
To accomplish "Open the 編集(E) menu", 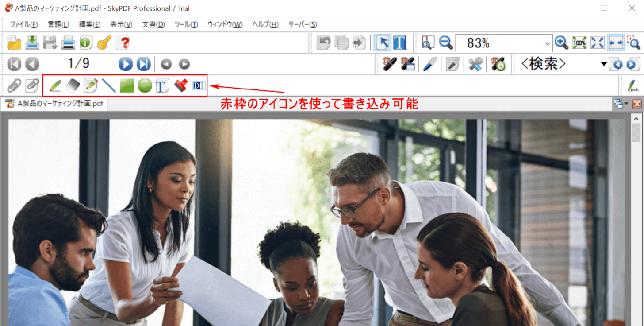I will point(89,25).
